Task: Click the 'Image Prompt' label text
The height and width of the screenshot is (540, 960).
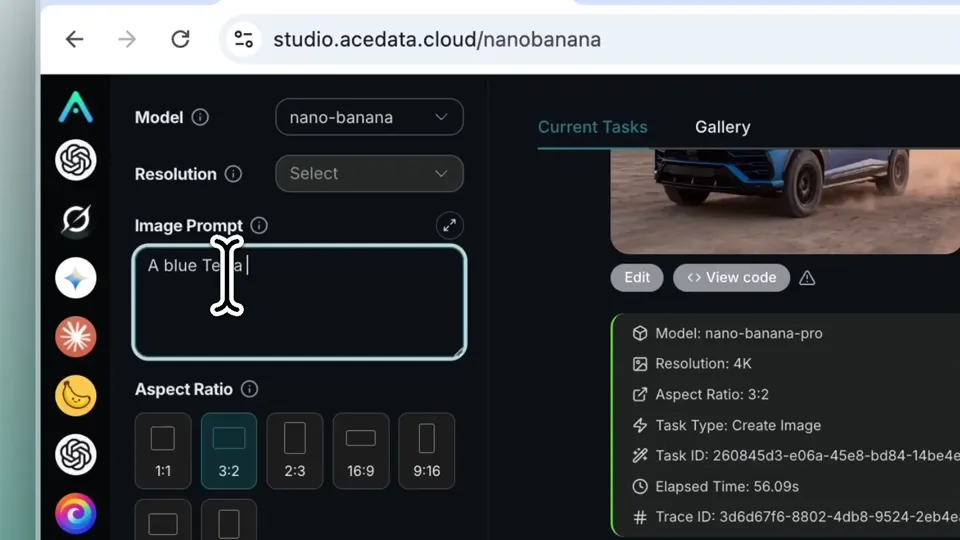Action: pyautogui.click(x=189, y=226)
